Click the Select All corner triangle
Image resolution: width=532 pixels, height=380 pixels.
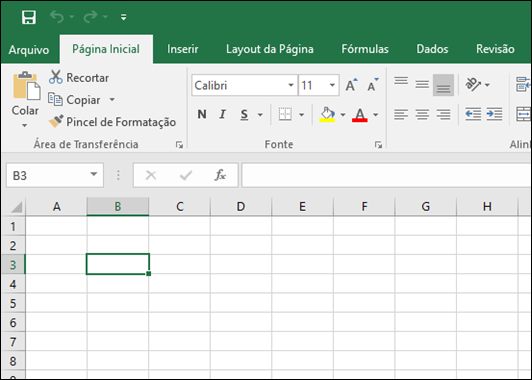click(16, 207)
